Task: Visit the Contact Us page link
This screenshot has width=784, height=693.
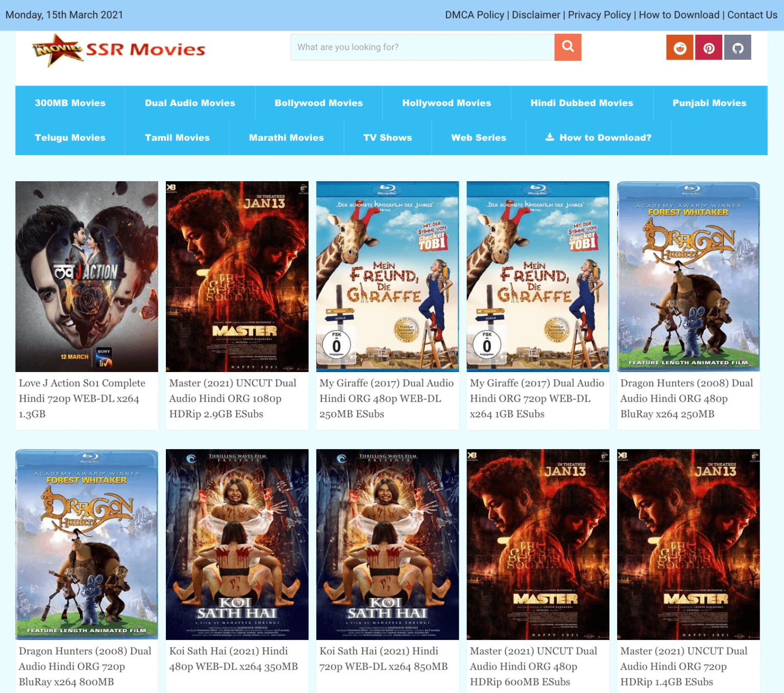Action: click(752, 15)
